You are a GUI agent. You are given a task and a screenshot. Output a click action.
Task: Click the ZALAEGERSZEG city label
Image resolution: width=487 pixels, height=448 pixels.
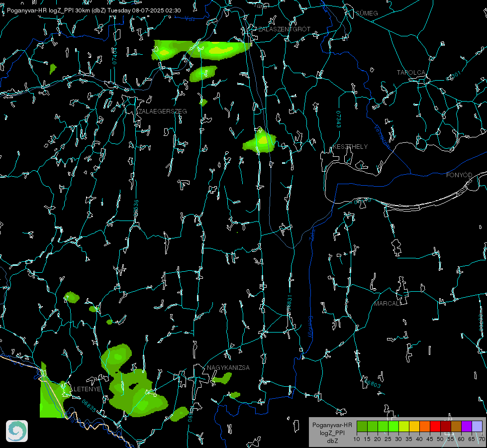click(x=163, y=112)
